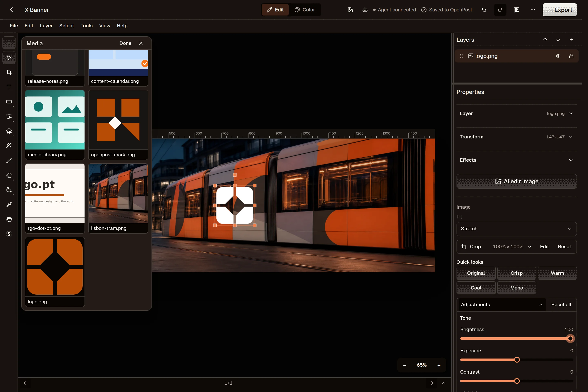Open the comments panel icon
Screen dimensions: 588x392
(x=517, y=10)
